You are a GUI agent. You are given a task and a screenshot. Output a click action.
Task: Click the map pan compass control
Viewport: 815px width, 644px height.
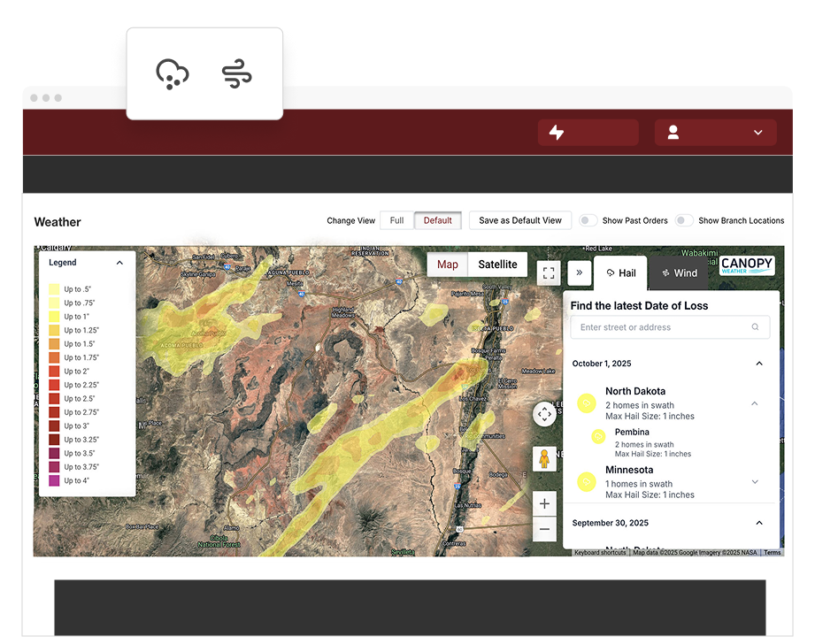coord(544,414)
